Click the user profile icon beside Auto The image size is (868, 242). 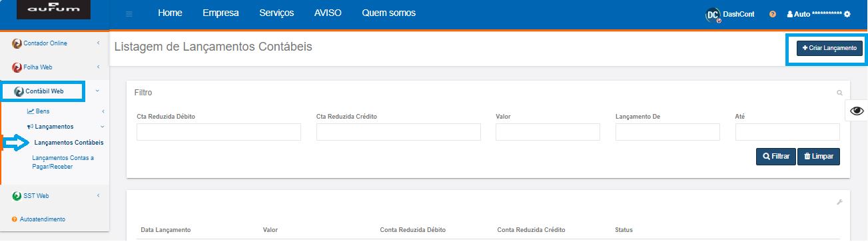tap(790, 14)
